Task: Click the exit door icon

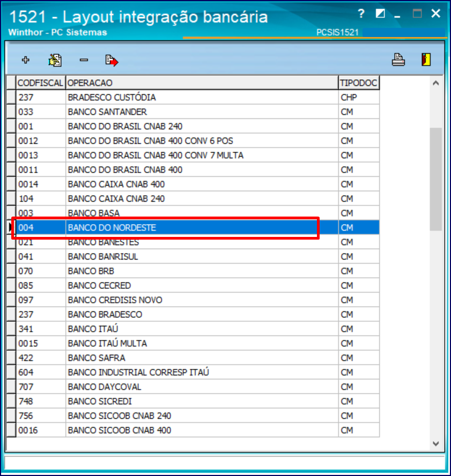Action: [x=426, y=59]
